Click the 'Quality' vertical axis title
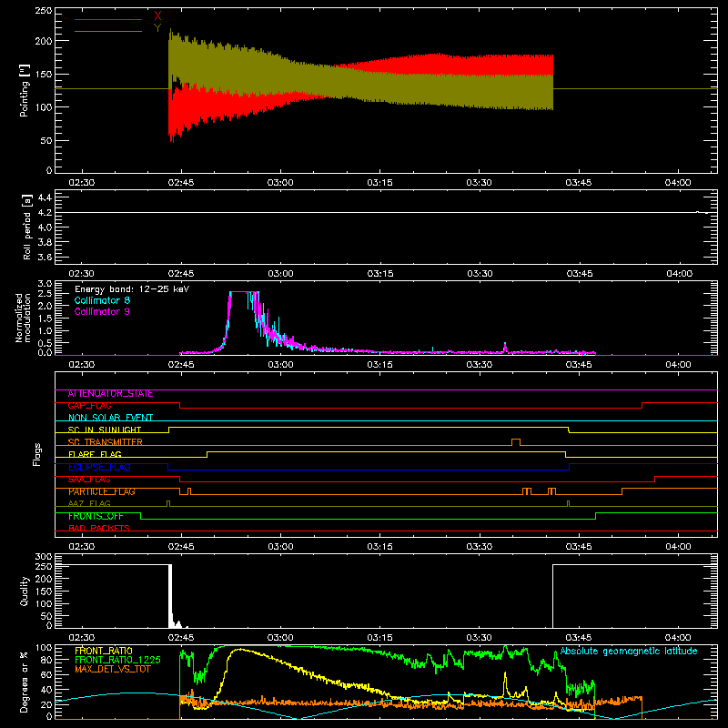The image size is (728, 728). pos(25,591)
